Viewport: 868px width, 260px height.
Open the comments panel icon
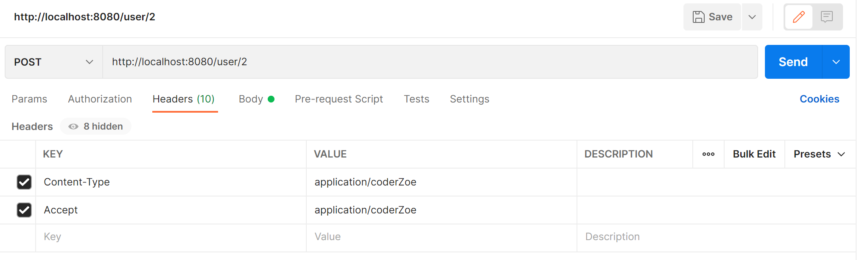click(827, 17)
